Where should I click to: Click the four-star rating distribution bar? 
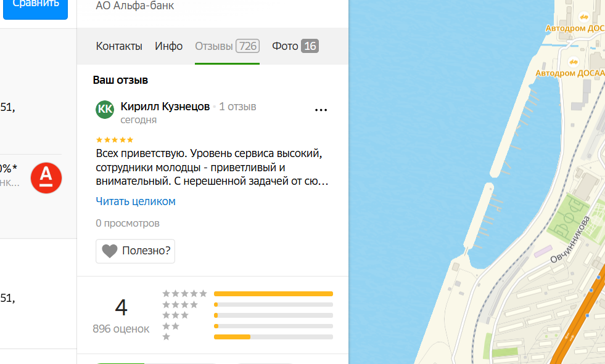coord(273,305)
